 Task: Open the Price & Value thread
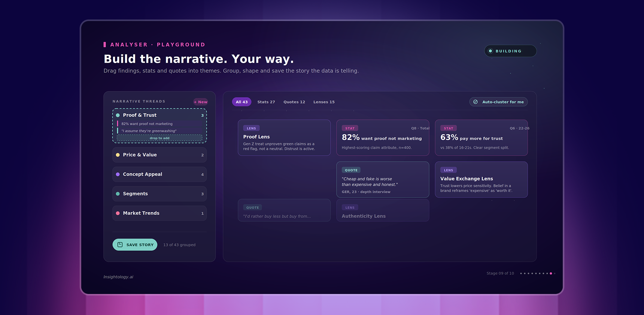coord(160,155)
